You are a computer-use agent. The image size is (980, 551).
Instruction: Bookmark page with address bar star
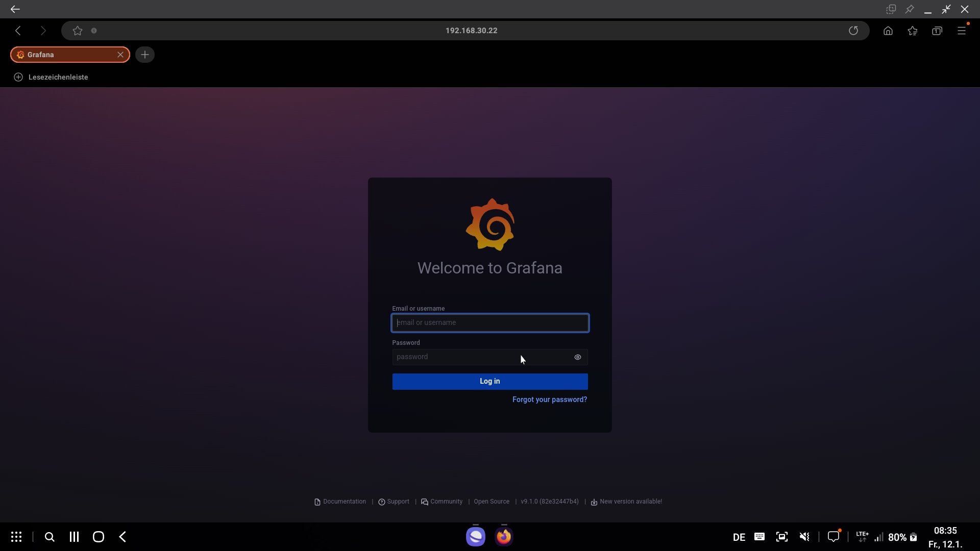[x=78, y=31]
